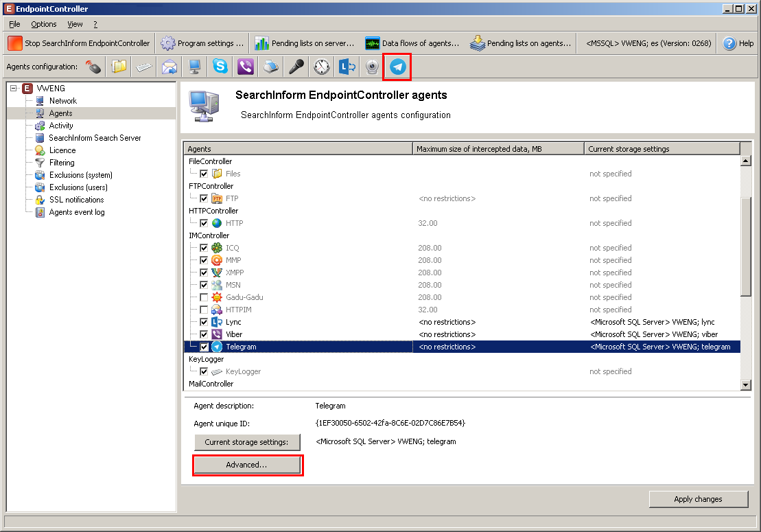Open the Lync agent configuration icon in toolbar
The image size is (761, 532).
click(x=347, y=67)
